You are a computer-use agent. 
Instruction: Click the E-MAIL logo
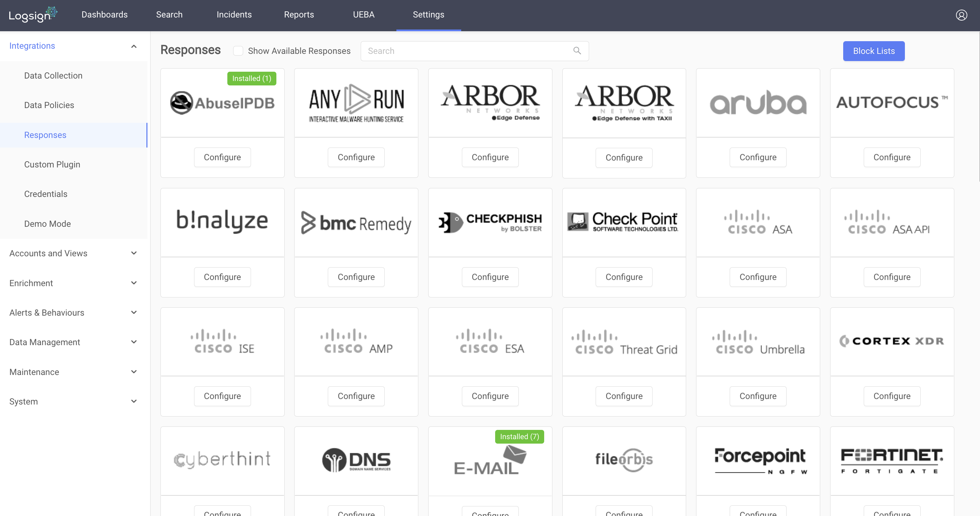(x=490, y=460)
